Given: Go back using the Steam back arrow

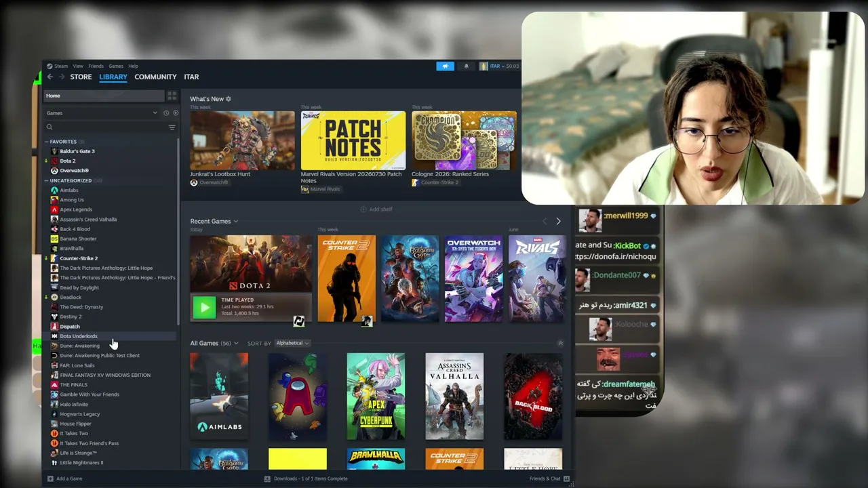Looking at the screenshot, I should click(50, 77).
